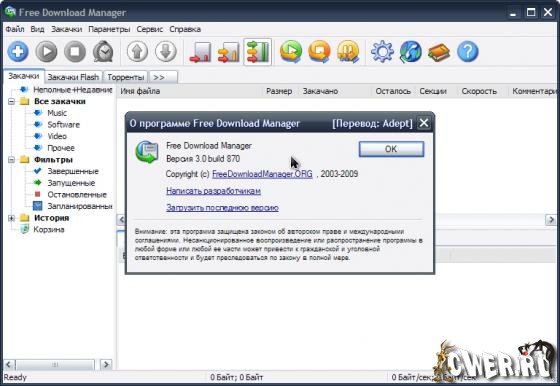Select the Прочее category
Screen dimensions: 560x386
(x=61, y=148)
